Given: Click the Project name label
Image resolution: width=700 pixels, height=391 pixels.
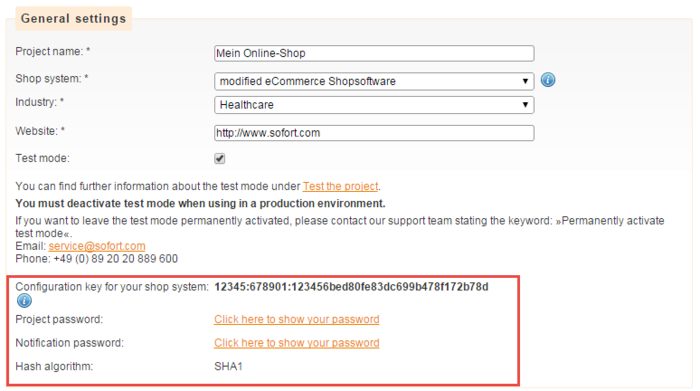Looking at the screenshot, I should 53,51.
